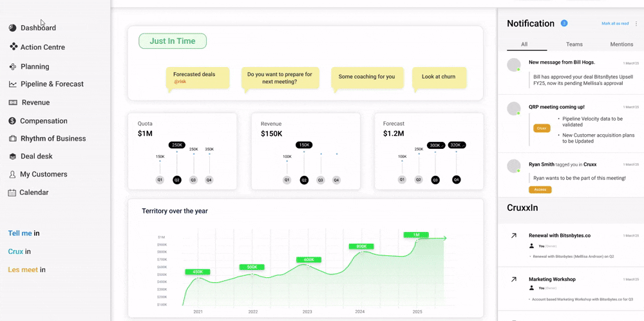Image resolution: width=644 pixels, height=321 pixels.
Task: Click the Crux in link
Action: [19, 251]
